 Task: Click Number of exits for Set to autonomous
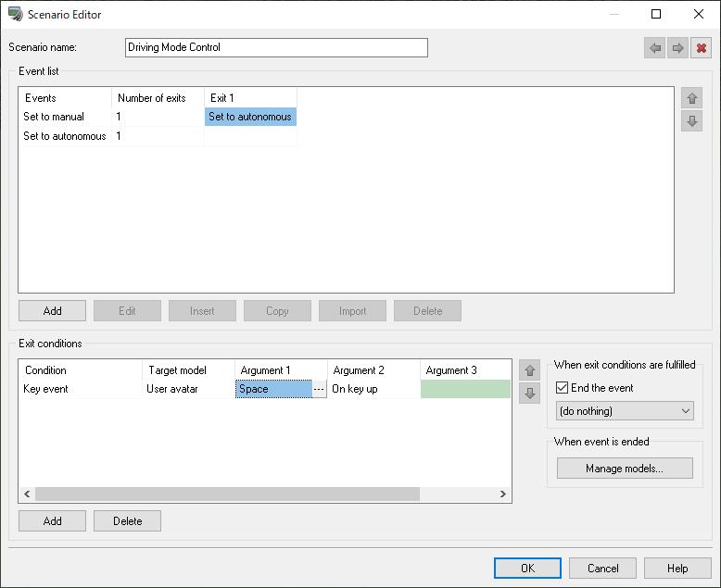[158, 136]
